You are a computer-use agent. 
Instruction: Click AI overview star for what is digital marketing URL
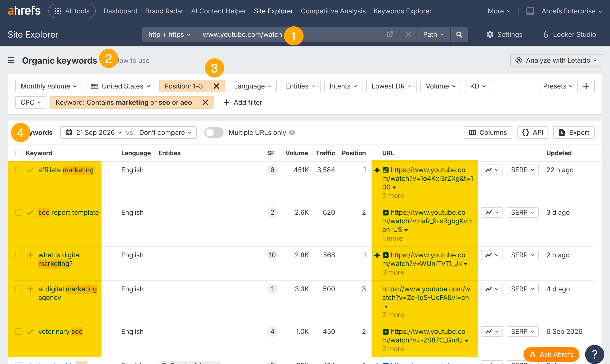[x=377, y=255]
